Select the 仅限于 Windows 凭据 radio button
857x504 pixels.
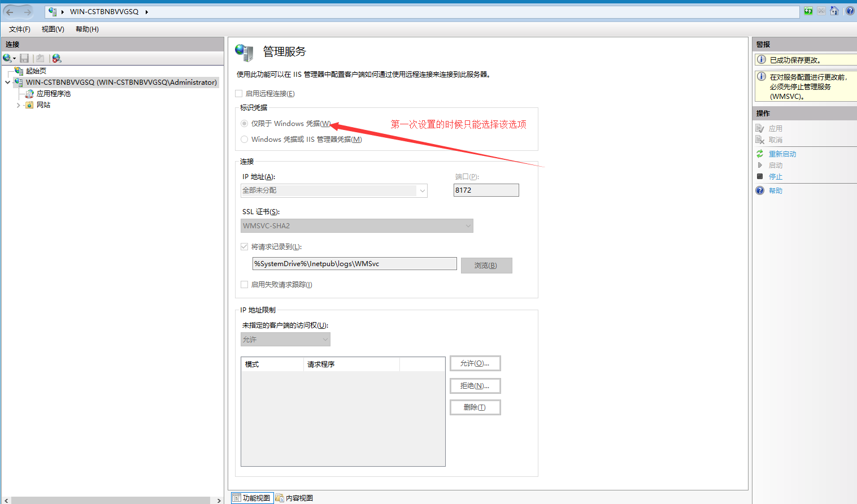pyautogui.click(x=244, y=123)
